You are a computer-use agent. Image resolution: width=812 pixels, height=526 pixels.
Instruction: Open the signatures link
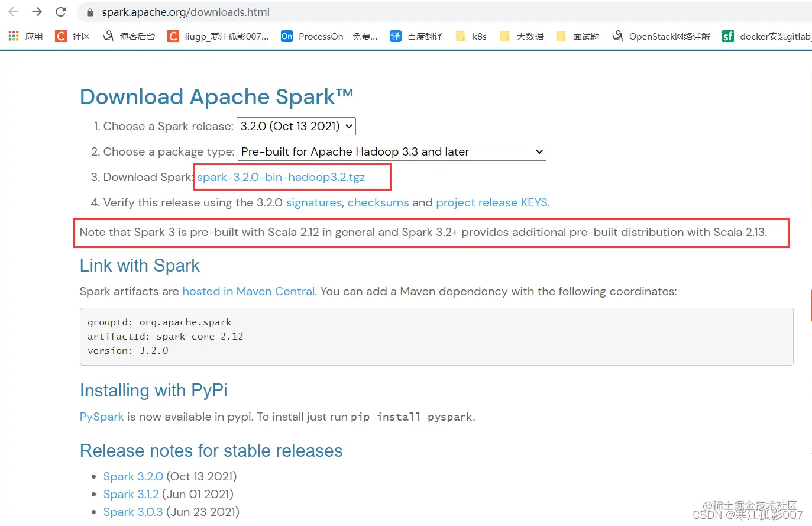point(314,202)
